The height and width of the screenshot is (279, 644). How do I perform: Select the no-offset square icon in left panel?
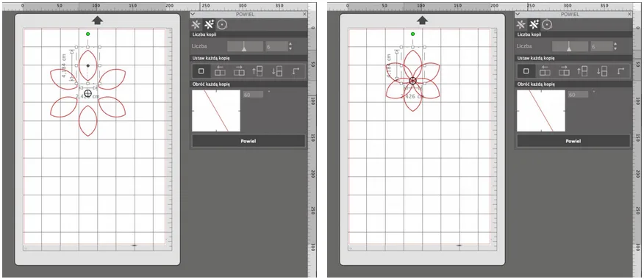click(201, 71)
